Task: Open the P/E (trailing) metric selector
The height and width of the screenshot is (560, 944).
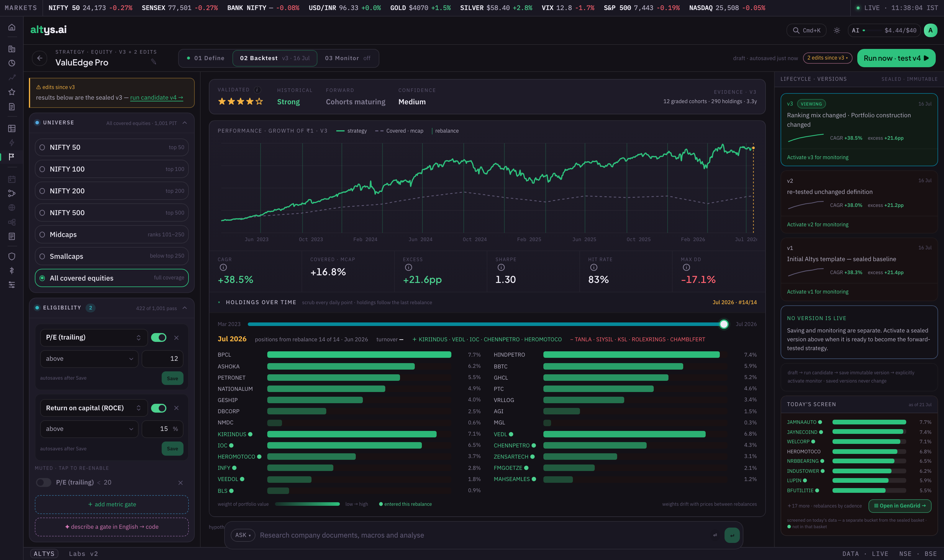Action: (x=94, y=338)
